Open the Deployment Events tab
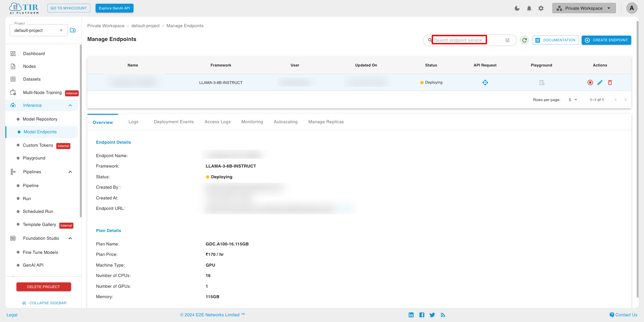 [174, 122]
